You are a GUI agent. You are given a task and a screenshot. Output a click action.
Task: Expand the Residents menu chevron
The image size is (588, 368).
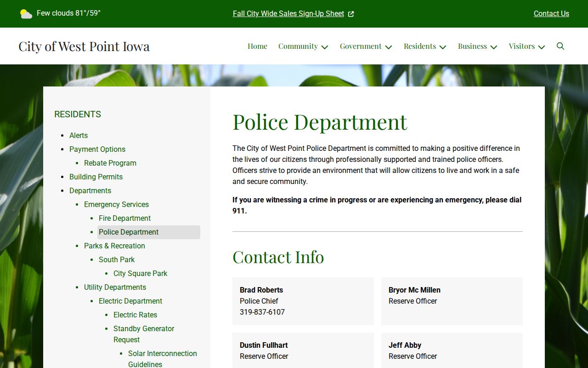(x=443, y=47)
